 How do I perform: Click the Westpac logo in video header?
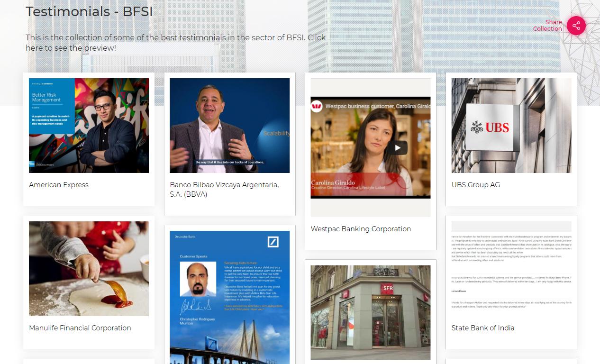317,107
